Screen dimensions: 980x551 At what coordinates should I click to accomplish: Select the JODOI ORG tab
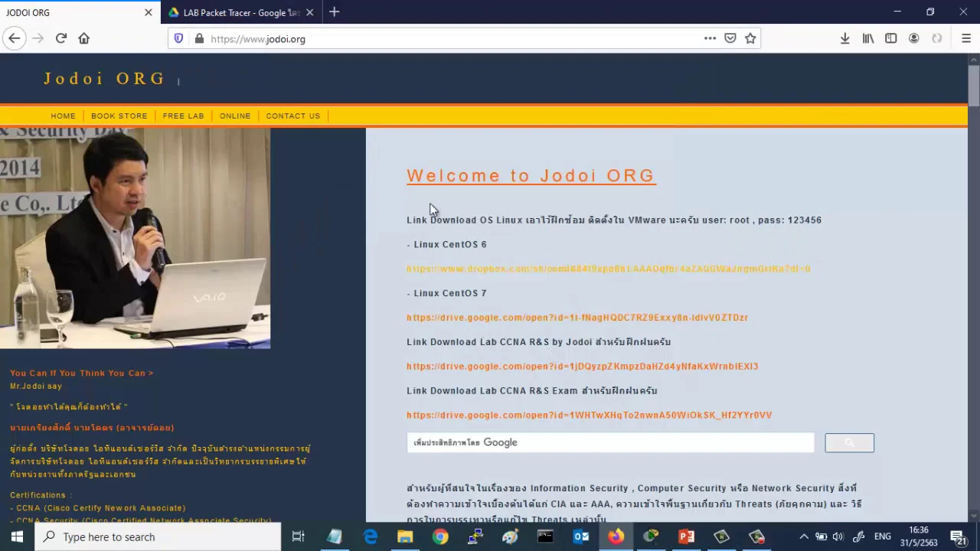pyautogui.click(x=80, y=12)
